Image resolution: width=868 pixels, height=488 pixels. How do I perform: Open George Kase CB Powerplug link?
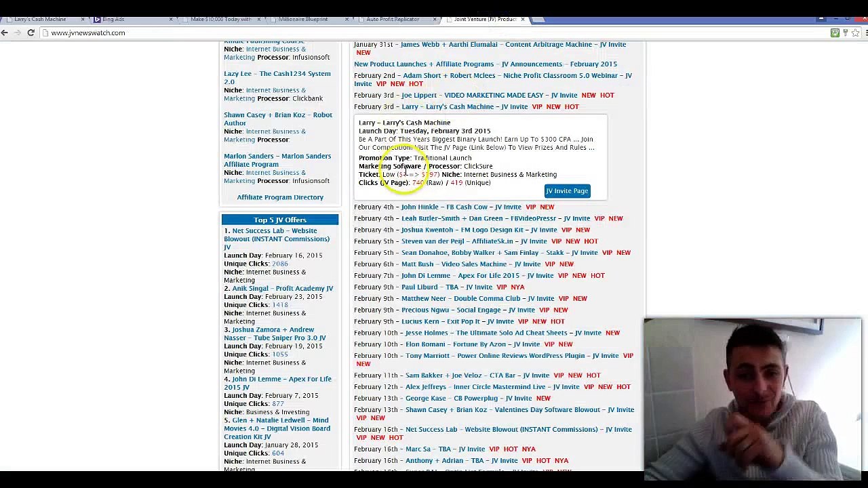469,399
